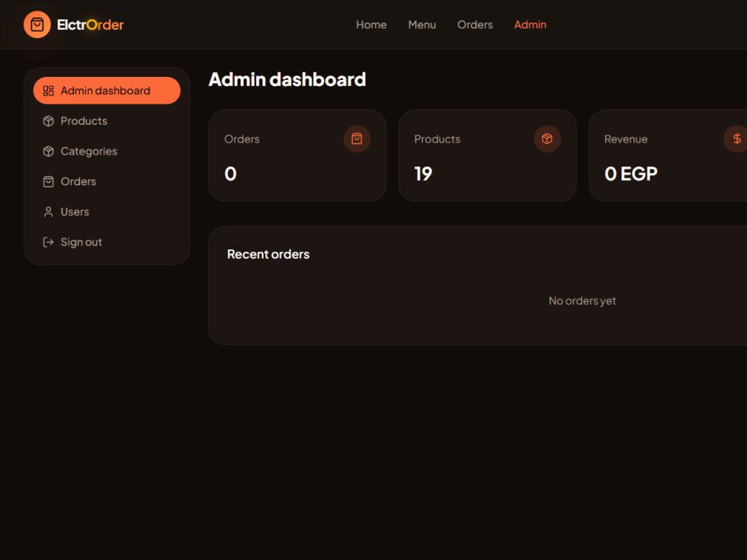
Task: Click the Admin dashboard sidebar button
Action: click(x=107, y=90)
